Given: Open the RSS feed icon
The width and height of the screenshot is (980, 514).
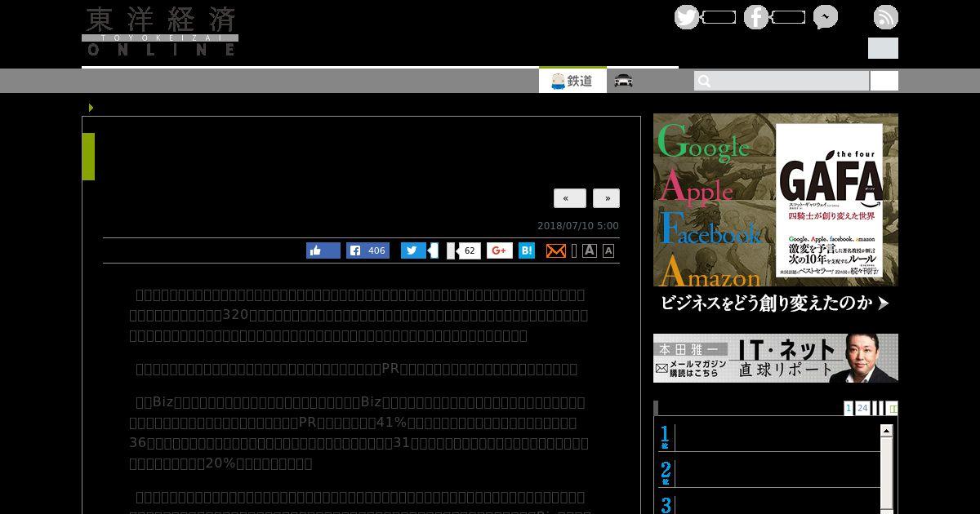Looking at the screenshot, I should [x=886, y=17].
